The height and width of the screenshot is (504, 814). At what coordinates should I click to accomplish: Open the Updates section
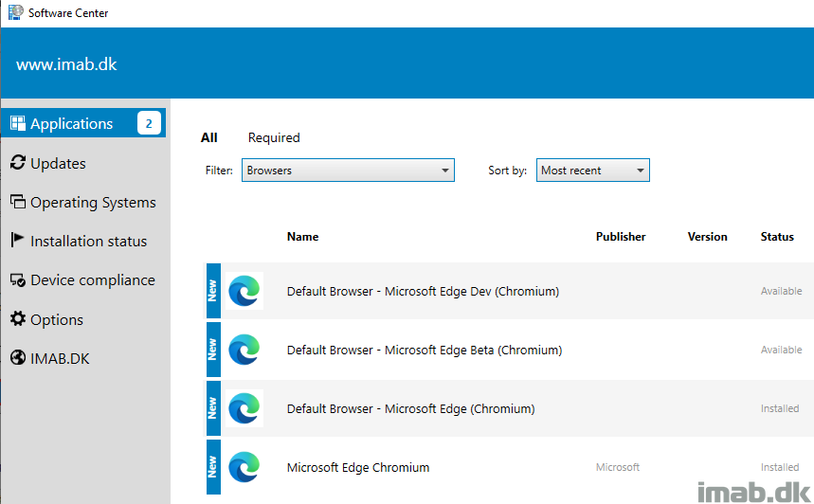pyautogui.click(x=58, y=163)
